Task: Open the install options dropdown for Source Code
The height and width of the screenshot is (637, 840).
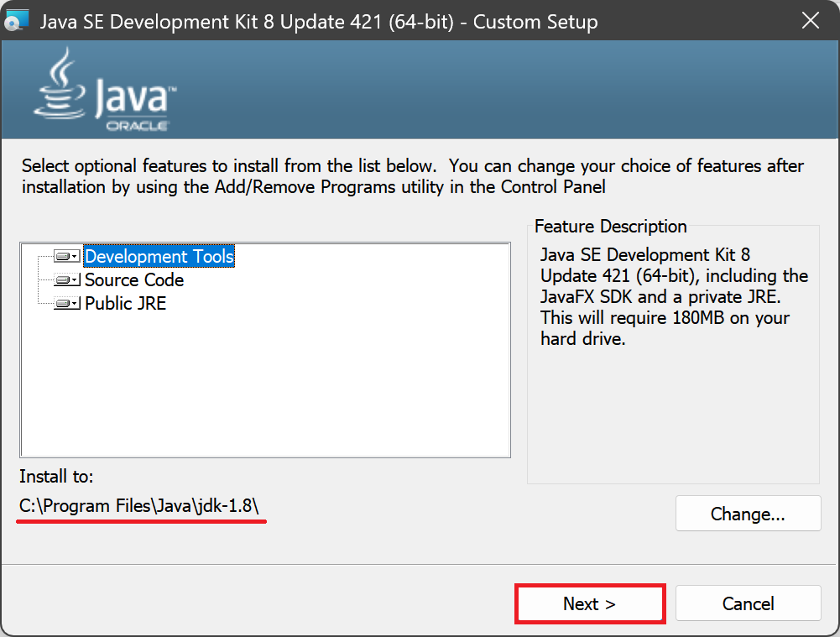Action: coord(72,279)
